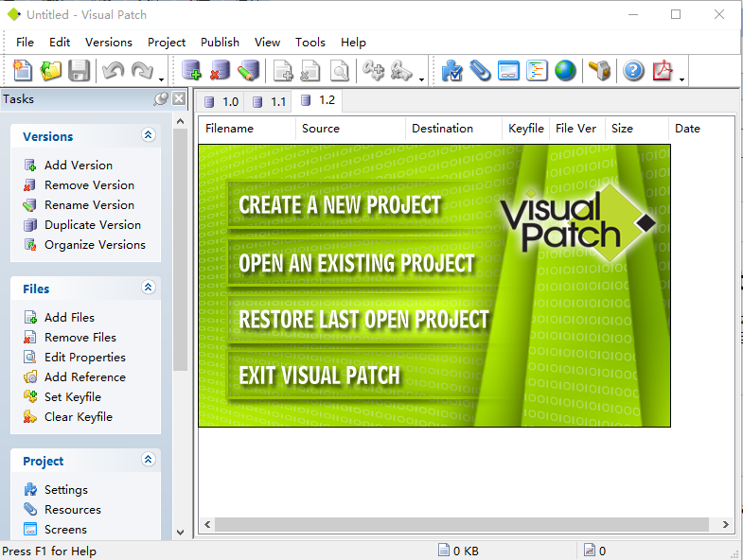The height and width of the screenshot is (560, 743).
Task: Click the Set Keyfile toolbar icon
Action: (374, 71)
